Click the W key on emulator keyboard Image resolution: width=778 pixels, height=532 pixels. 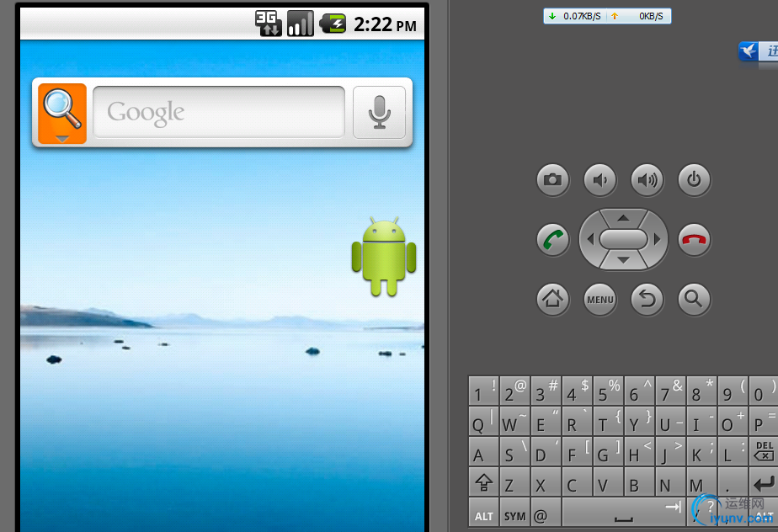tap(515, 422)
